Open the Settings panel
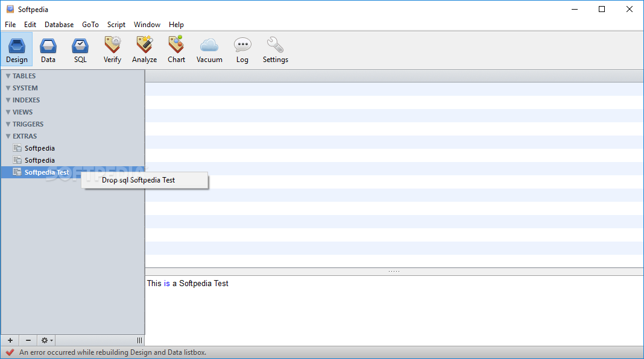 click(275, 49)
